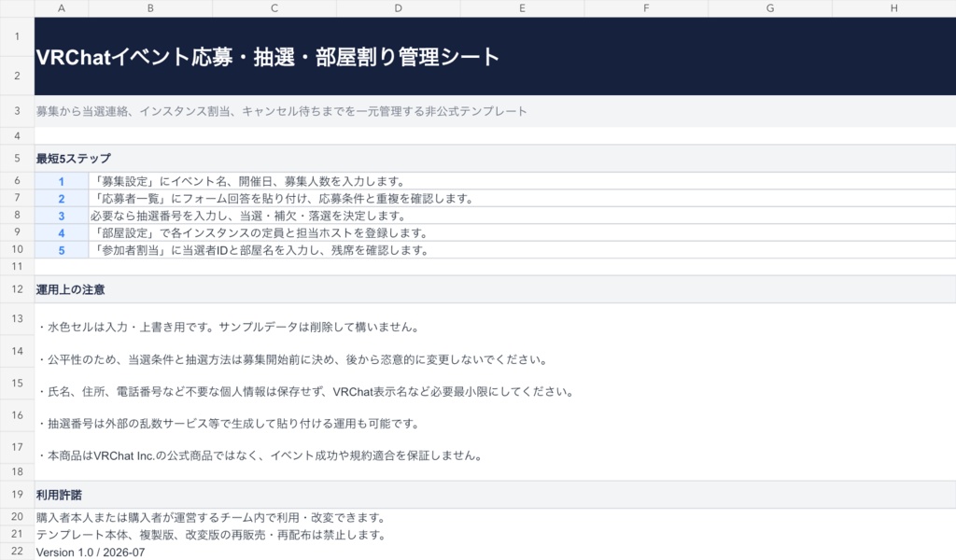956x560 pixels.
Task: Select row 16 header
Action: click(17, 415)
